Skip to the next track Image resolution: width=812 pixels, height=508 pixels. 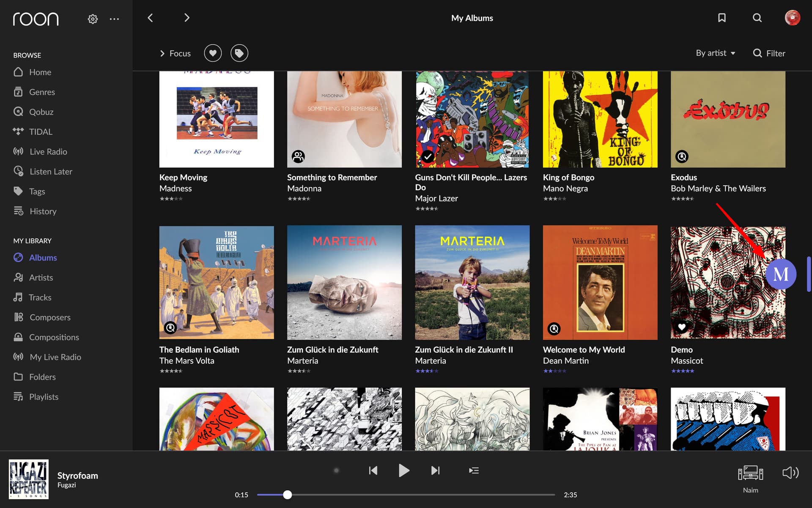435,470
